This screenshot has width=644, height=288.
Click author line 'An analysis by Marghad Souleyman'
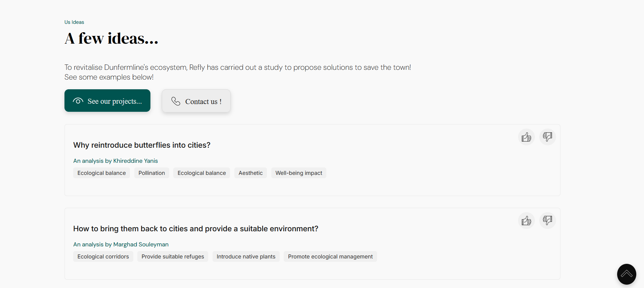point(121,244)
